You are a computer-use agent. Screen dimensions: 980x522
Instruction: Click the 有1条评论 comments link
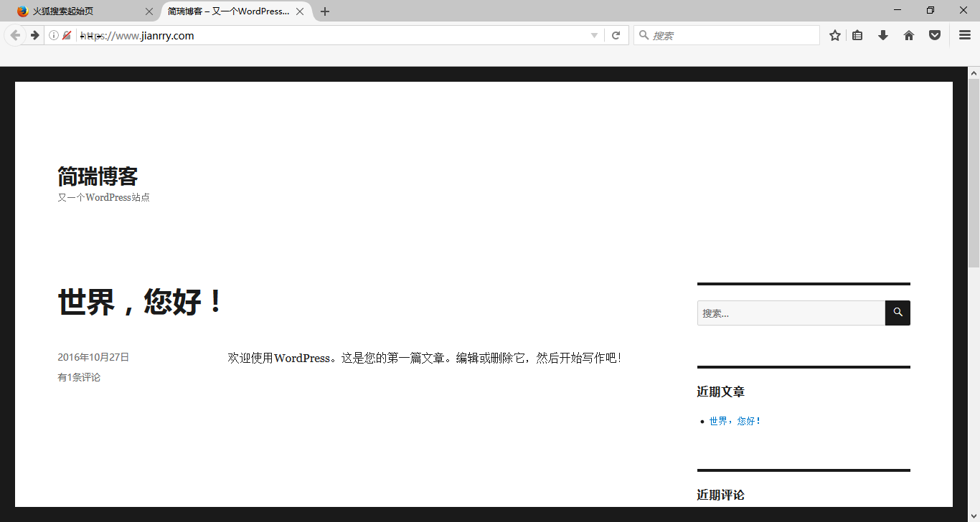coord(79,377)
